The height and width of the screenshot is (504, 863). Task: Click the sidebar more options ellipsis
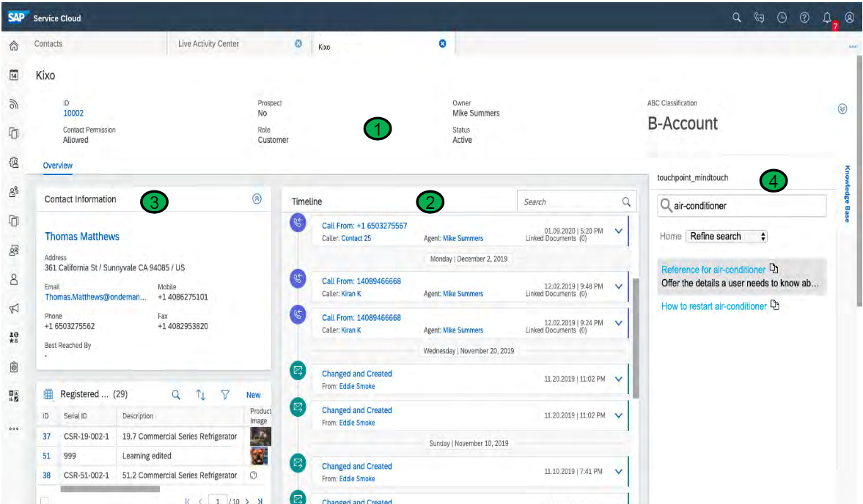coord(14,429)
